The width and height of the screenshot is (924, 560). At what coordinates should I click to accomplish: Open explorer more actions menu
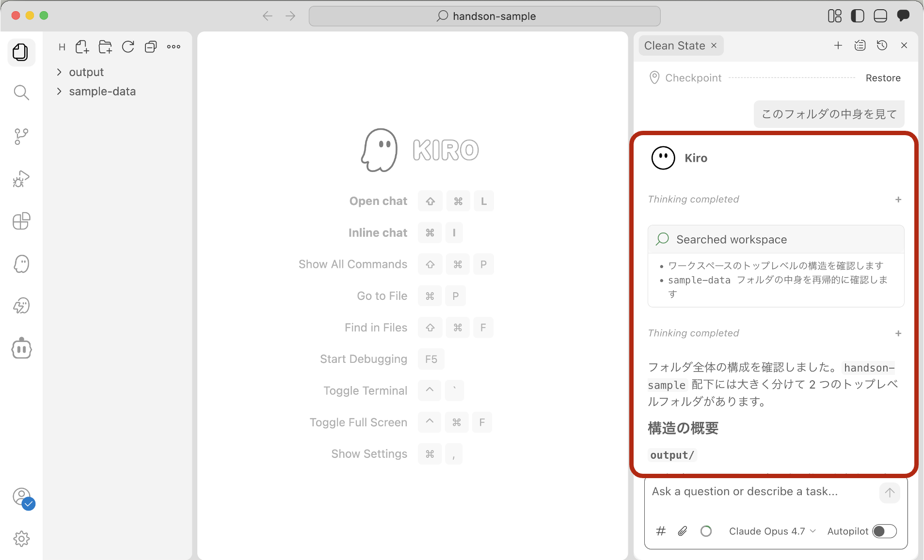pos(174,47)
